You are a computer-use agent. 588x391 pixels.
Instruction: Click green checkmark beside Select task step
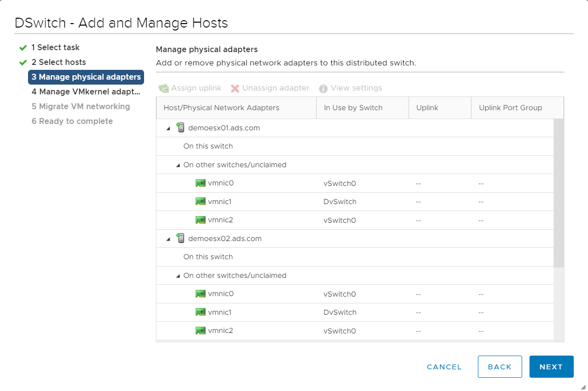(x=23, y=48)
